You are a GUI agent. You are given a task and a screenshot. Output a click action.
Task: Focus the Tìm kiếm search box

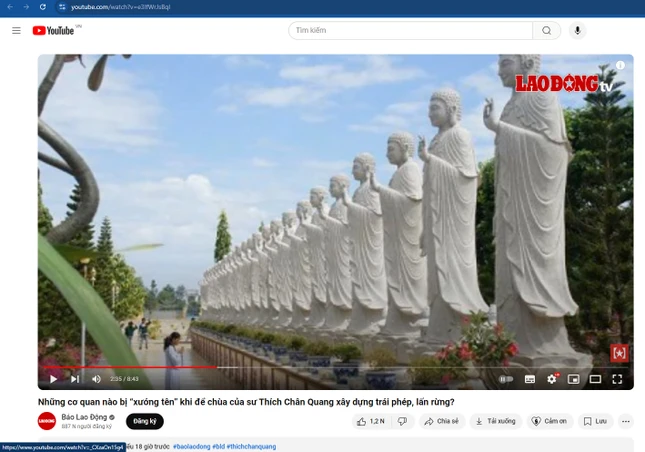point(410,30)
